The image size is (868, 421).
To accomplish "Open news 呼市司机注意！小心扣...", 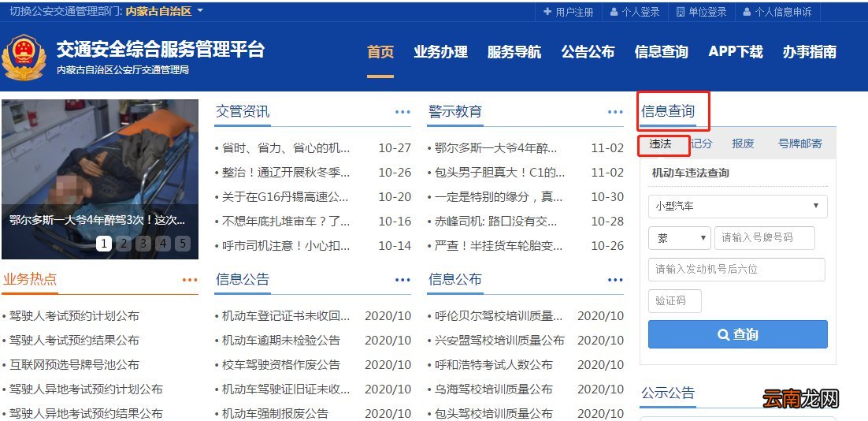I will click(285, 245).
